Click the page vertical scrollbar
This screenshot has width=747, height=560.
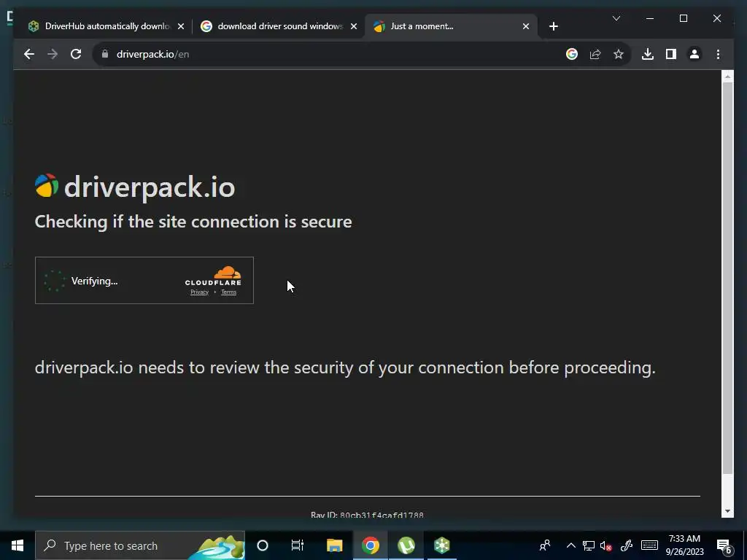coord(727,277)
